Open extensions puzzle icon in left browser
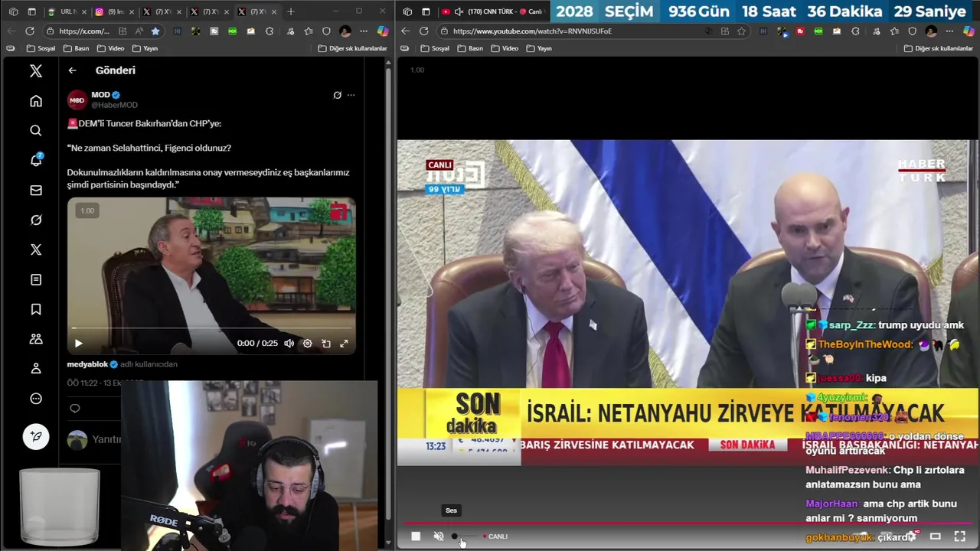The image size is (980, 551). coord(269,31)
